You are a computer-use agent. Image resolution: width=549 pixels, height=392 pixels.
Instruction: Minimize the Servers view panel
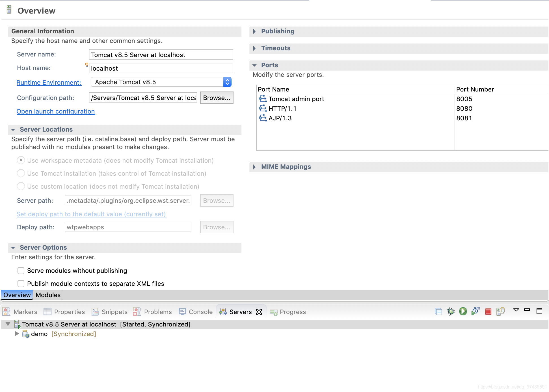[x=527, y=310]
